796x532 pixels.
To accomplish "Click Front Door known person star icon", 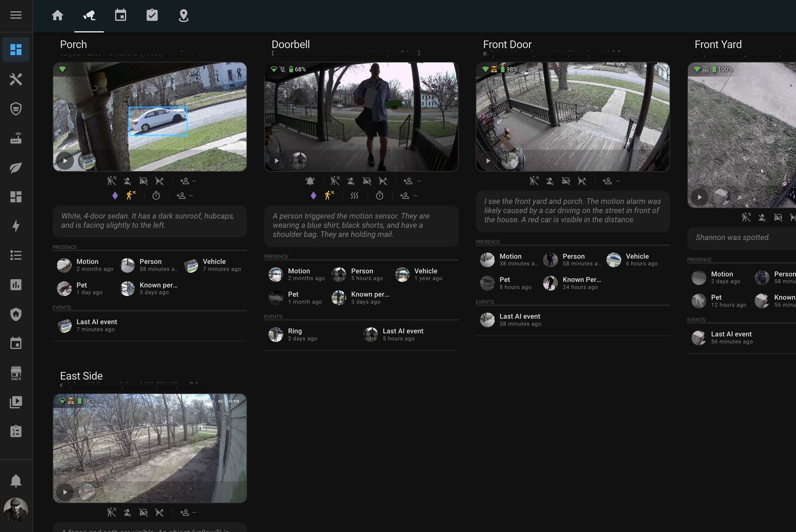I will click(x=607, y=181).
